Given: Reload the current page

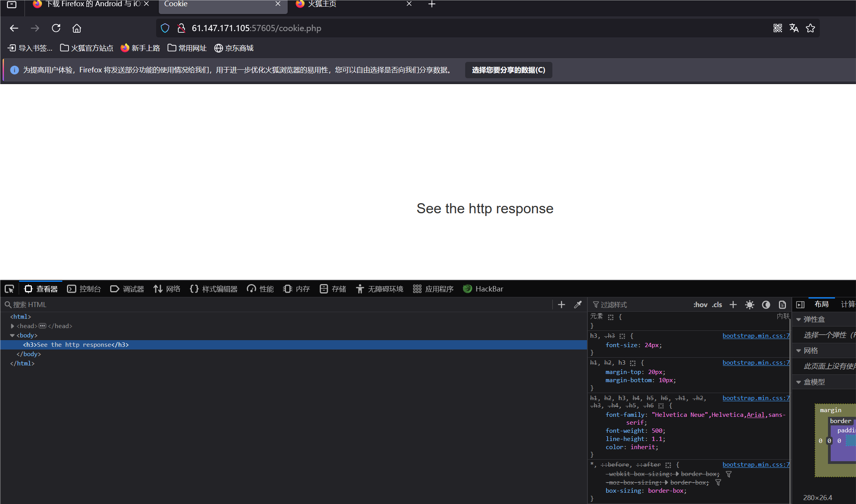Looking at the screenshot, I should (x=56, y=28).
